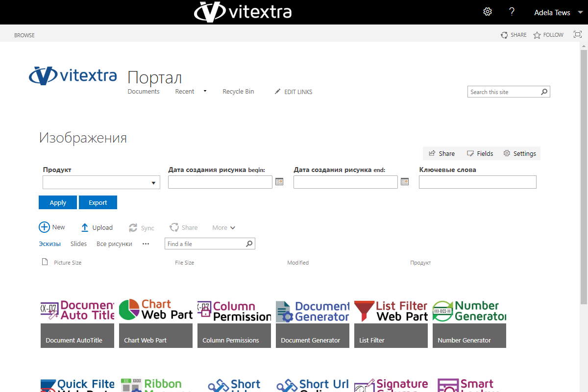Open the views ellipsis menu

coord(146,244)
